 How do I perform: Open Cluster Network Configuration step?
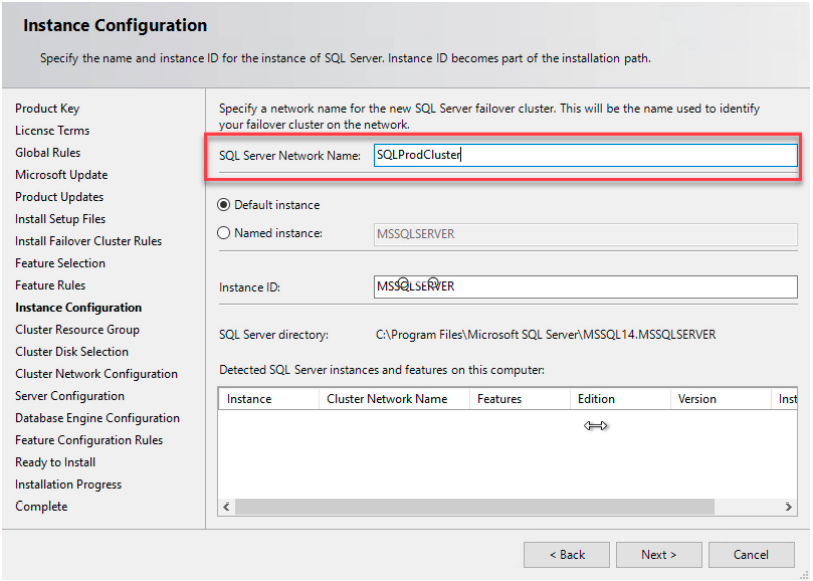[x=96, y=374]
